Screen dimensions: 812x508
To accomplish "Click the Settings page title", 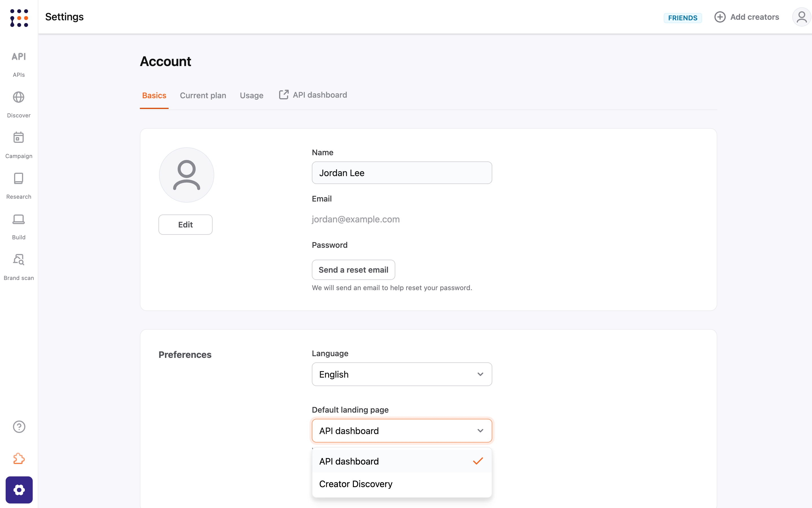I will [x=64, y=17].
